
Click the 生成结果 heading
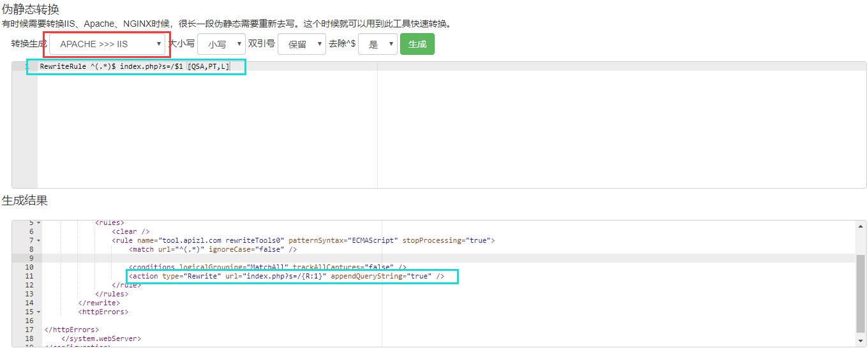click(x=24, y=200)
